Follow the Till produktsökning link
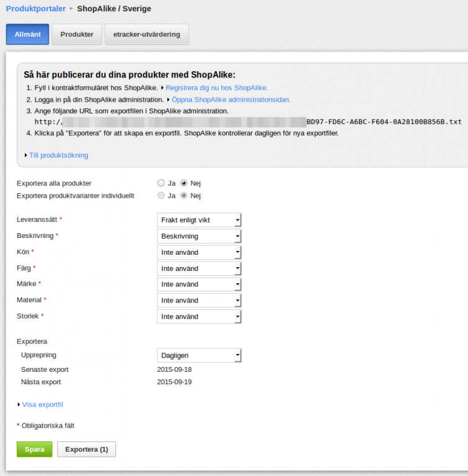Screen dimensions: 468x476 (59, 155)
